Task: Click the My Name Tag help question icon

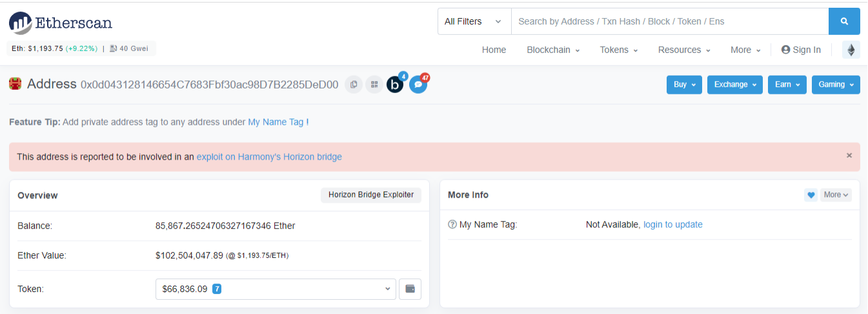Action: tap(452, 225)
